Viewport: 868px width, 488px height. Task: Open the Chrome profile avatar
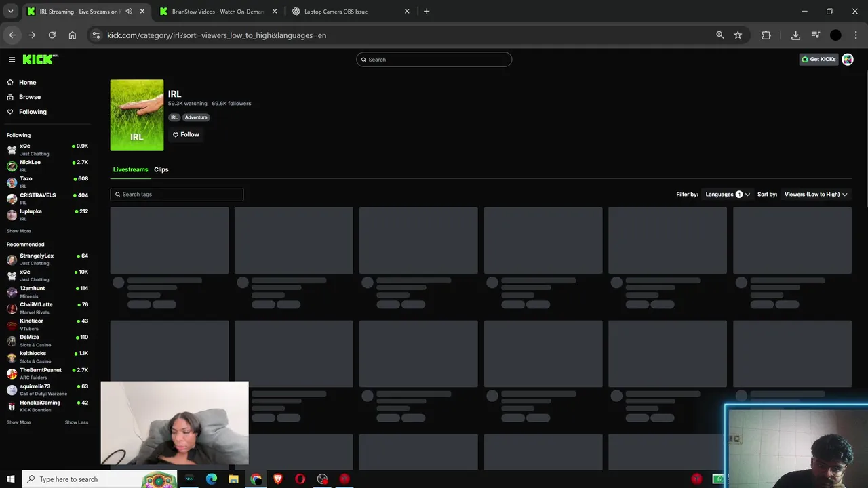835,35
